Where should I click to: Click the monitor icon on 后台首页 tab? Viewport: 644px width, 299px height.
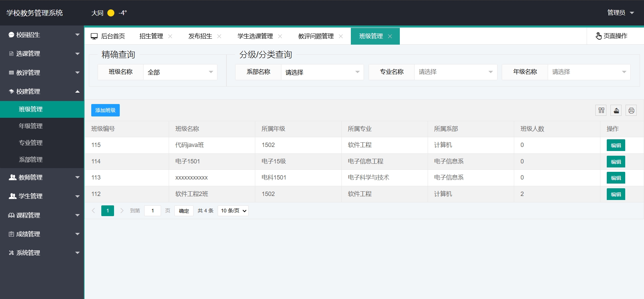[x=94, y=36]
